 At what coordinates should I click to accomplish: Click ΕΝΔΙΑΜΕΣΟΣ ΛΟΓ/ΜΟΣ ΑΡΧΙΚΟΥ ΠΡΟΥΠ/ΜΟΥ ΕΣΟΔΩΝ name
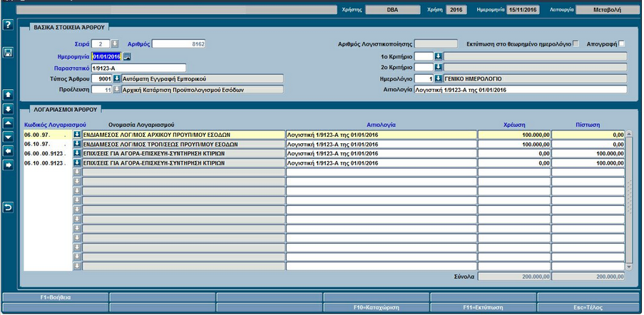click(x=183, y=135)
